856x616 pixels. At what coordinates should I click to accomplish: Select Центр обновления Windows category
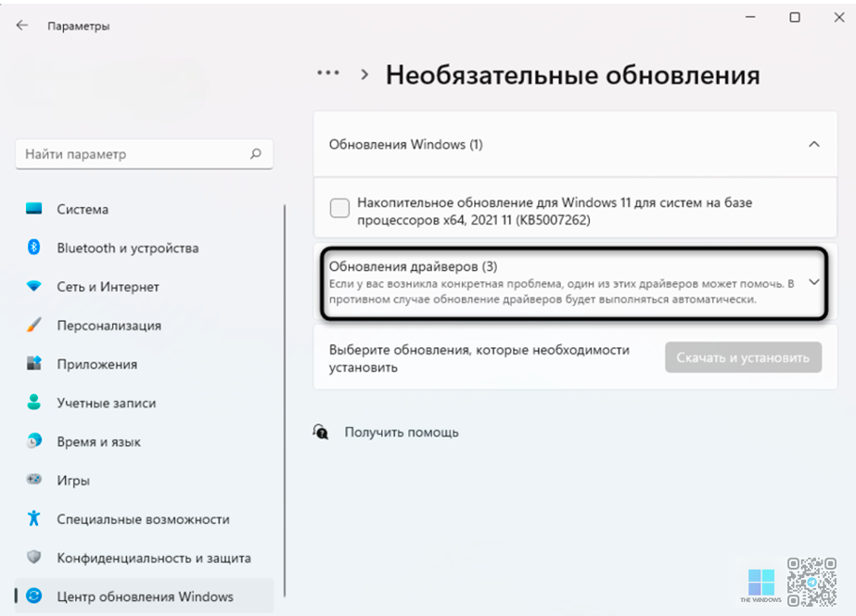click(x=144, y=597)
